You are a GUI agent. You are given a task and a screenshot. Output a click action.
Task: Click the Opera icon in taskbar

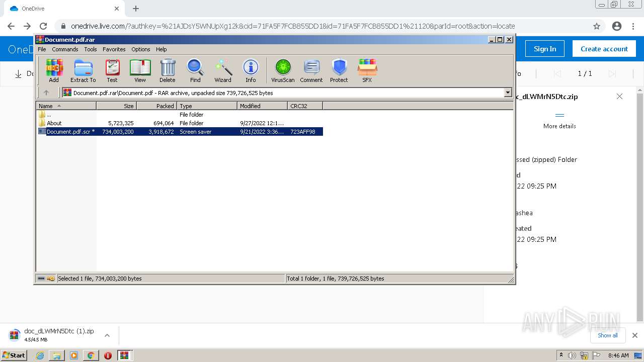coord(108,355)
